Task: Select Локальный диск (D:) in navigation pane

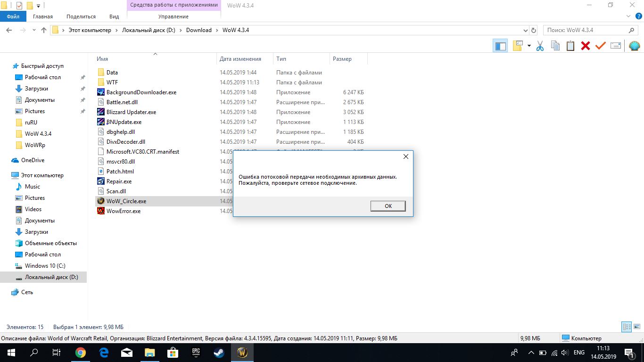Action: tap(51, 277)
